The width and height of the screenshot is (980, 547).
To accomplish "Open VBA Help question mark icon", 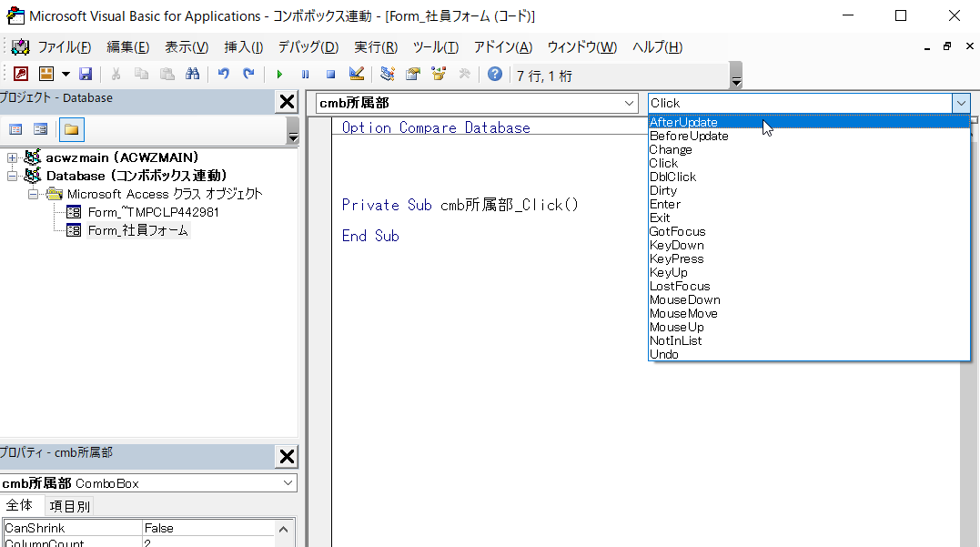I will coord(494,75).
